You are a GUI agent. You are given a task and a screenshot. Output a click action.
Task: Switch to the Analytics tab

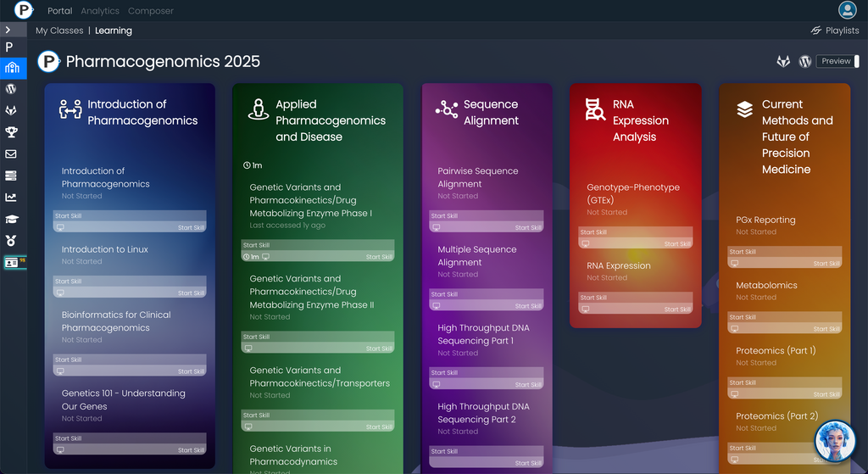tap(100, 10)
